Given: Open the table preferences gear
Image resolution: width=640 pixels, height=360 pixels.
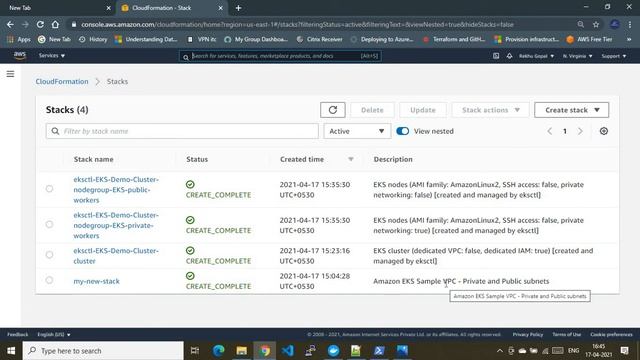Looking at the screenshot, I should coord(604,131).
